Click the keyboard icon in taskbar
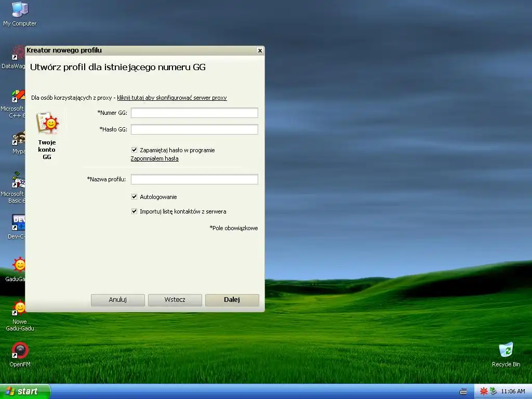The height and width of the screenshot is (399, 532). (x=463, y=392)
